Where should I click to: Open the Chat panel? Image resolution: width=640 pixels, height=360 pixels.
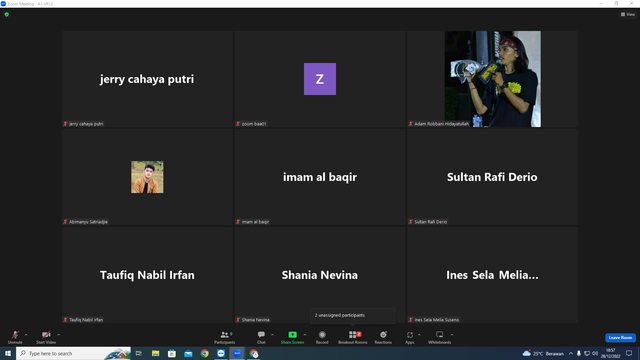[x=261, y=337]
